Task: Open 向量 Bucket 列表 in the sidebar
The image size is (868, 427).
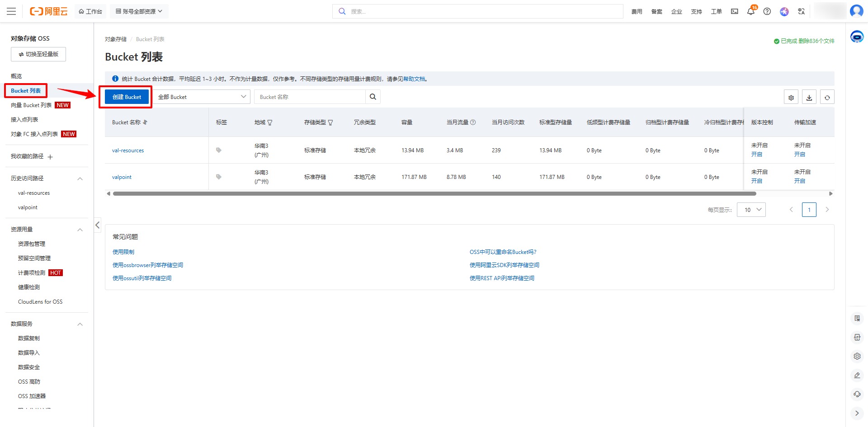Action: [x=31, y=105]
